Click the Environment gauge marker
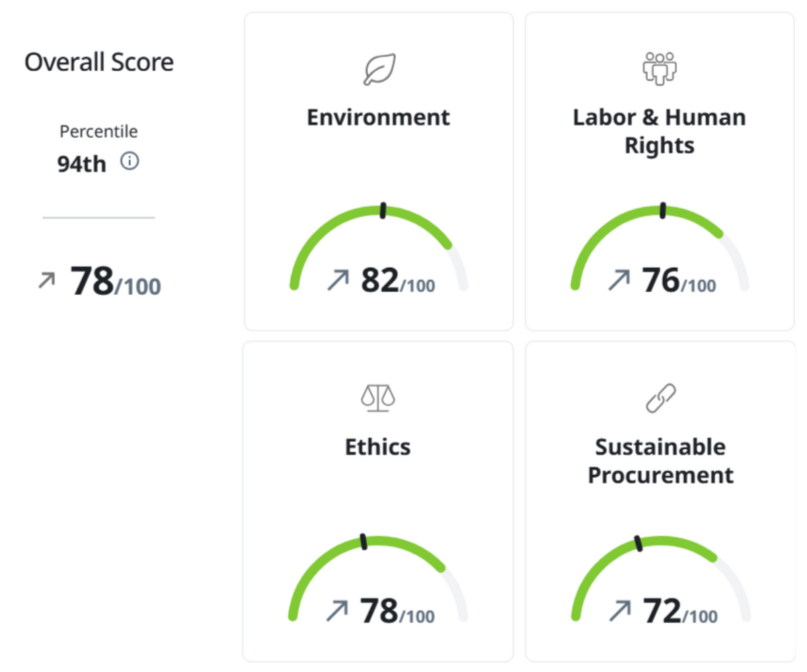The width and height of the screenshot is (807, 672). pyautogui.click(x=382, y=210)
